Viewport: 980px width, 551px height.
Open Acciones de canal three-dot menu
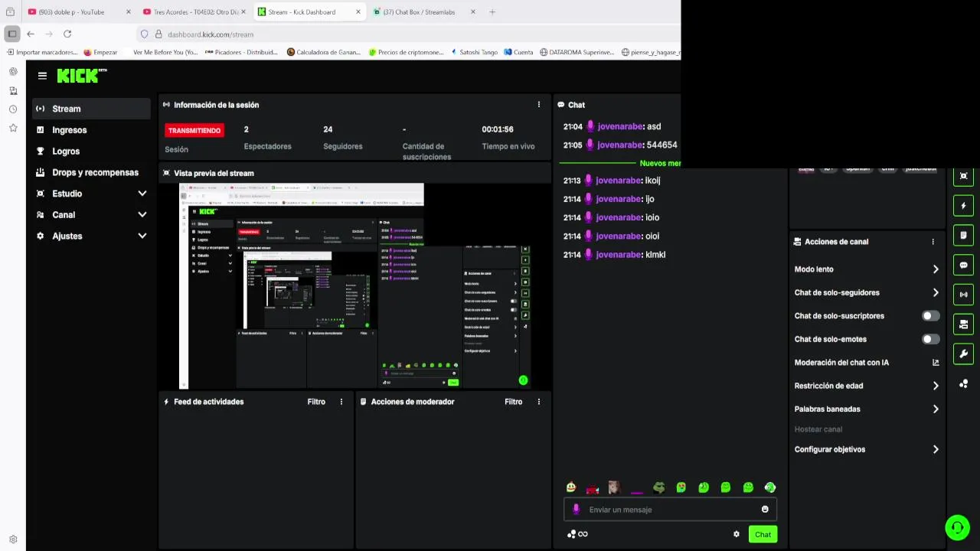pyautogui.click(x=933, y=242)
